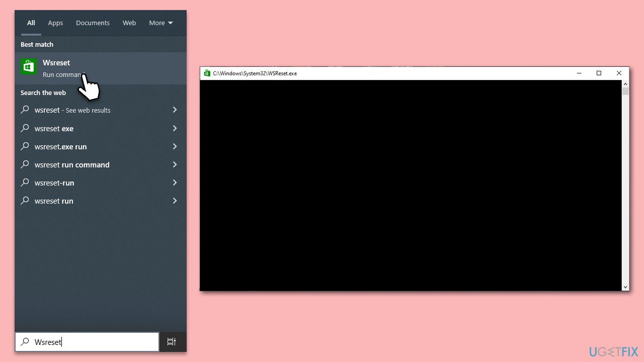Maximize the WSReset.exe window
Image resolution: width=644 pixels, height=362 pixels.
pos(599,73)
